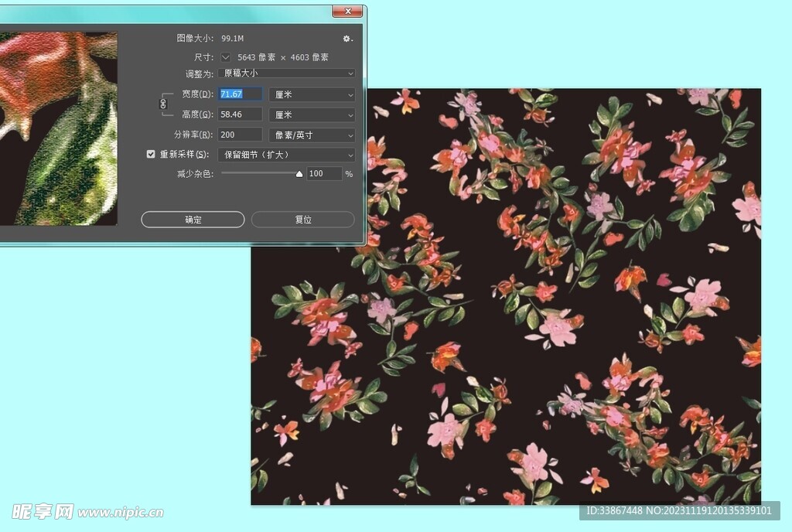Open the height unit 厘米 dropdown
This screenshot has height=532, width=792.
coord(312,114)
